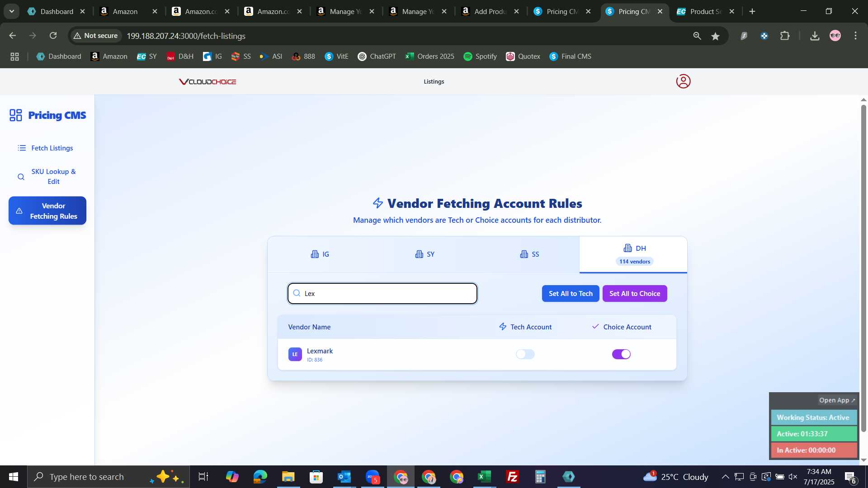Viewport: 868px width, 488px height.
Task: Click Set All to Choice button
Action: (635, 294)
